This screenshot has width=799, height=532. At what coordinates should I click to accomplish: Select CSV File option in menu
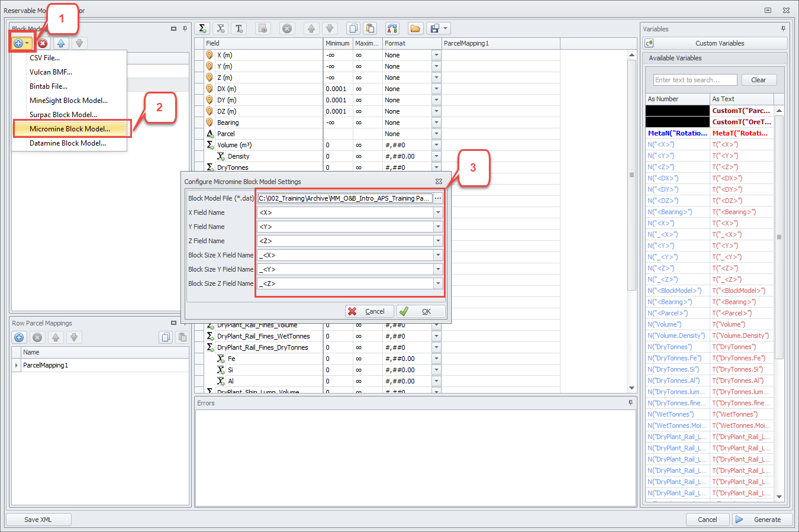coord(44,58)
